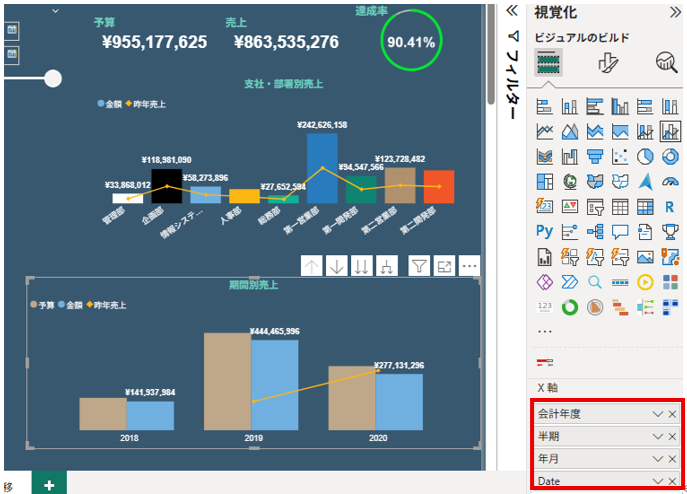Add a matrix visual
The height and width of the screenshot is (494, 687).
point(645,206)
